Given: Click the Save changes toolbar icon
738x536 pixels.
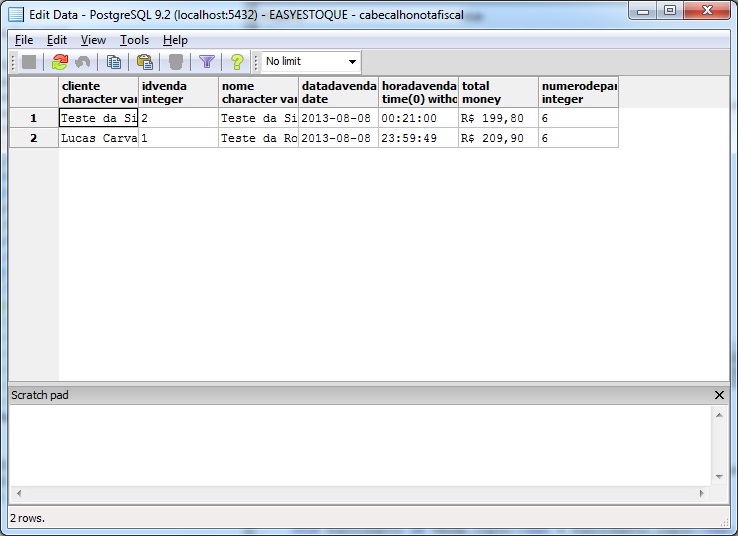Looking at the screenshot, I should (29, 62).
